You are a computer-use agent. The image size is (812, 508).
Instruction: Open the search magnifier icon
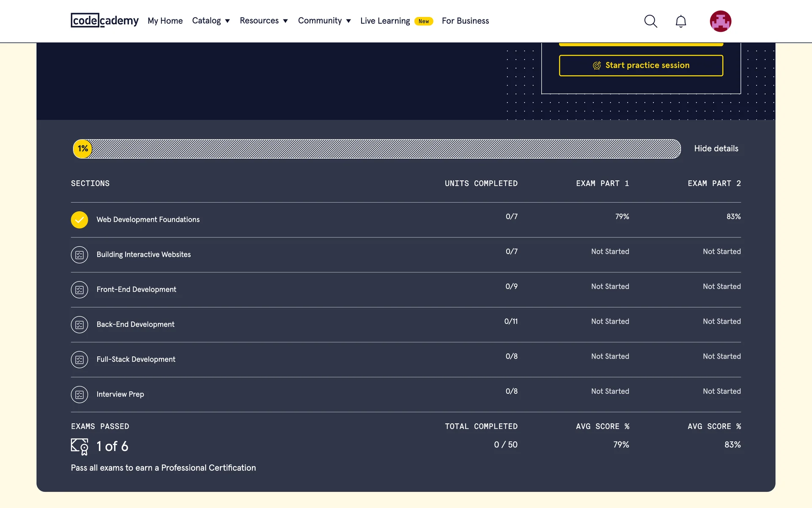tap(650, 21)
